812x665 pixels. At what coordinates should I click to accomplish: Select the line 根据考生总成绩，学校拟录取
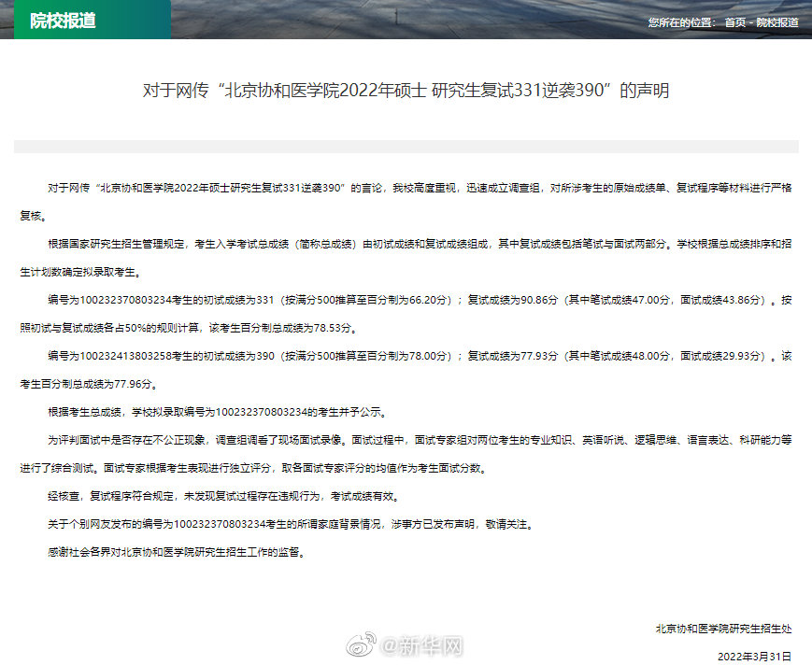(x=218, y=413)
